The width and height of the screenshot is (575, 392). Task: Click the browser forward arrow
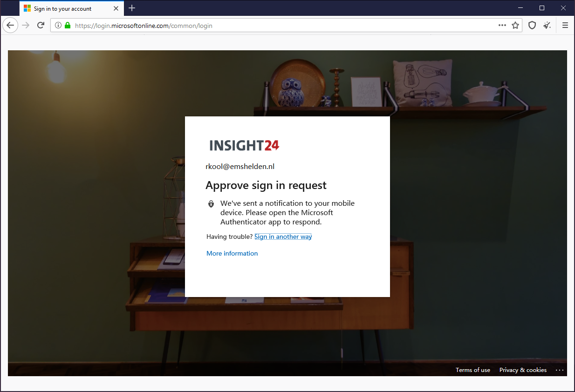coord(26,26)
